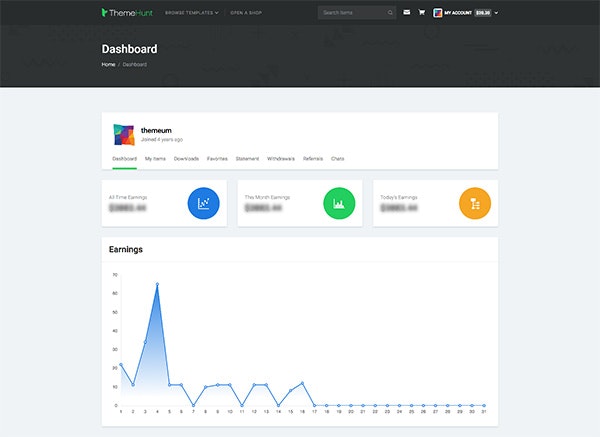Screen dimensions: 600x437
Task: Open the messages envelope icon
Action: point(407,12)
